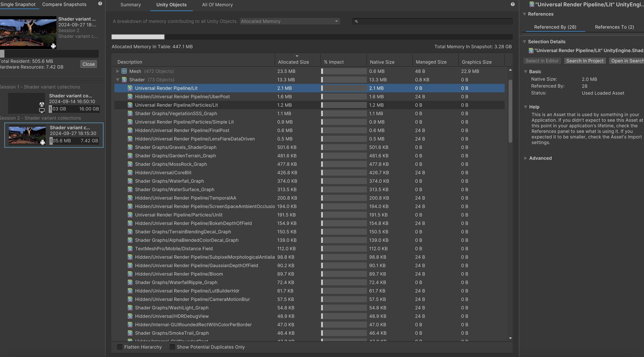The width and height of the screenshot is (644, 357).
Task: Select the Particles/Lit shader row
Action: pyautogui.click(x=310, y=105)
